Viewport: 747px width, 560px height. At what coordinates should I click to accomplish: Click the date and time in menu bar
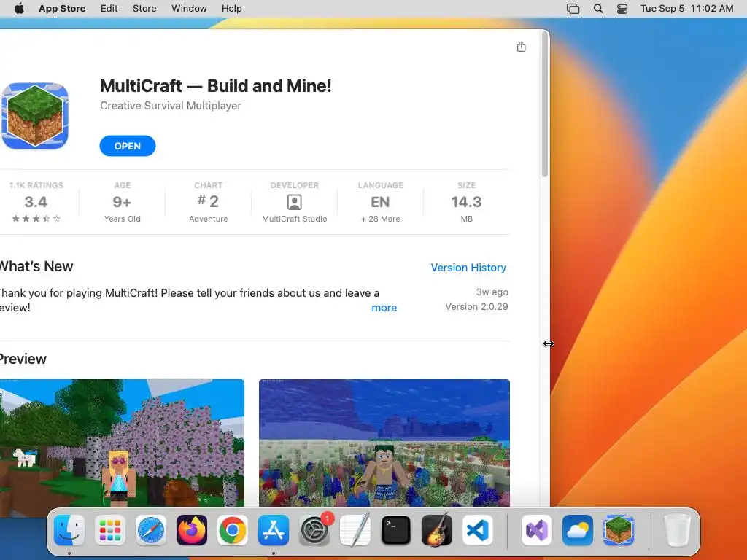point(686,9)
